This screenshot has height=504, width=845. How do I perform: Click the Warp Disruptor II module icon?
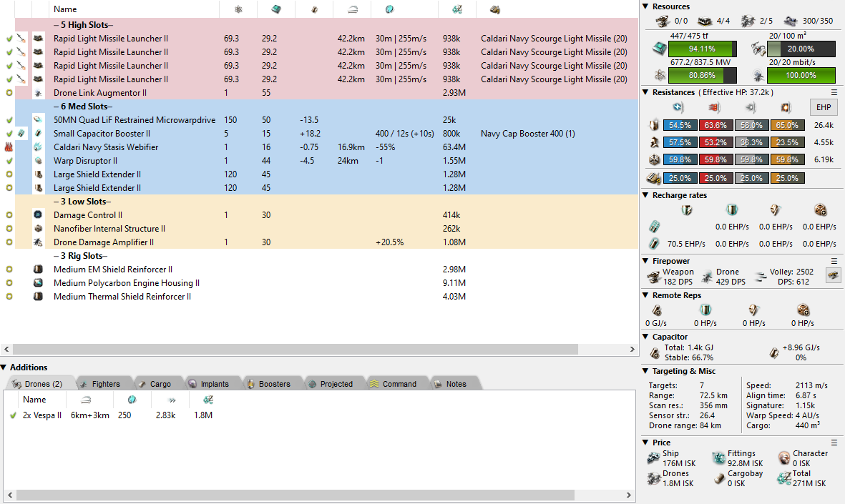pyautogui.click(x=38, y=161)
